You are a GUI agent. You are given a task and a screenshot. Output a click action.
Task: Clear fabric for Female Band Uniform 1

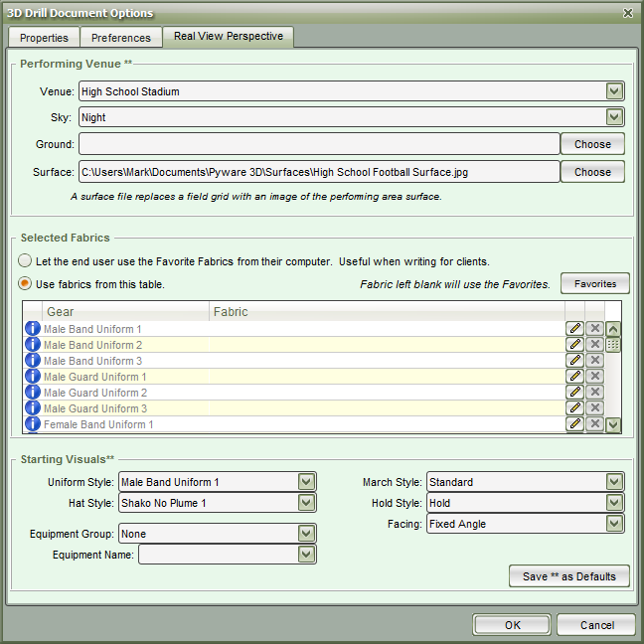[594, 423]
